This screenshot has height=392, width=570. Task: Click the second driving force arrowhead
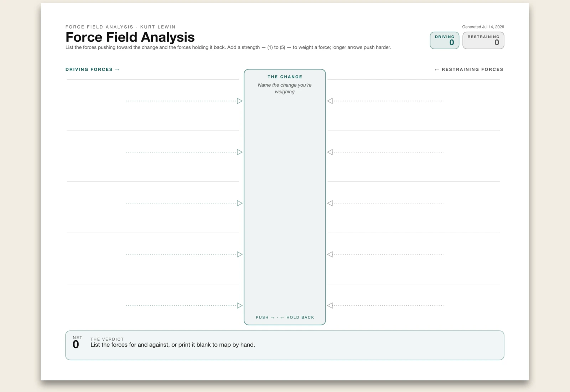click(x=240, y=152)
